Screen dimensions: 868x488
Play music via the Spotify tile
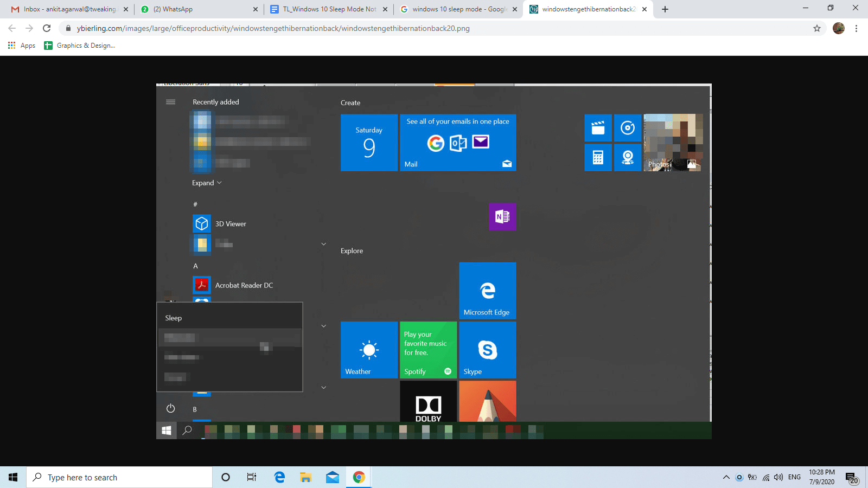coord(428,350)
